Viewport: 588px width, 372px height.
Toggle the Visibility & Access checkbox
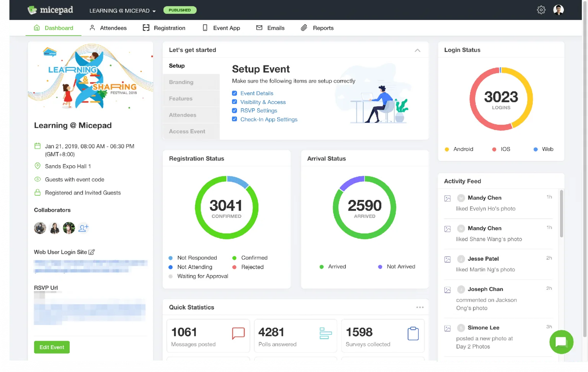tap(234, 102)
